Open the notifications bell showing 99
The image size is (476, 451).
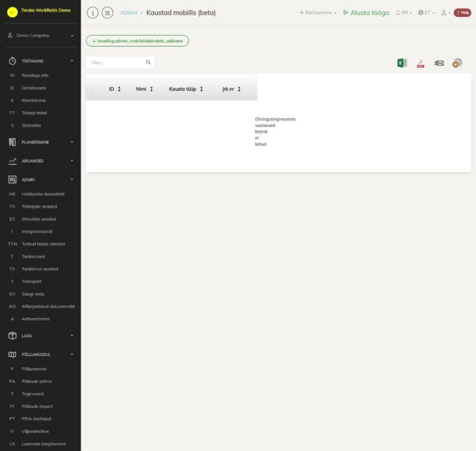click(403, 13)
